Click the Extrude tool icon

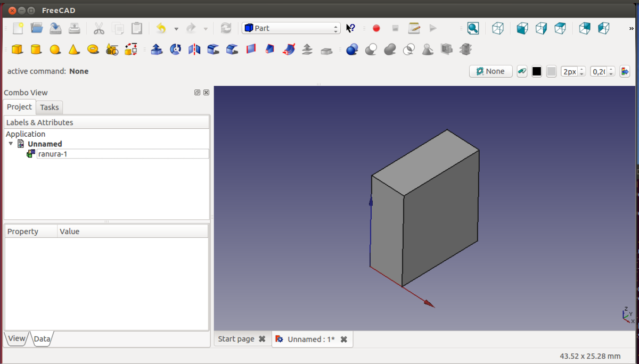[157, 49]
